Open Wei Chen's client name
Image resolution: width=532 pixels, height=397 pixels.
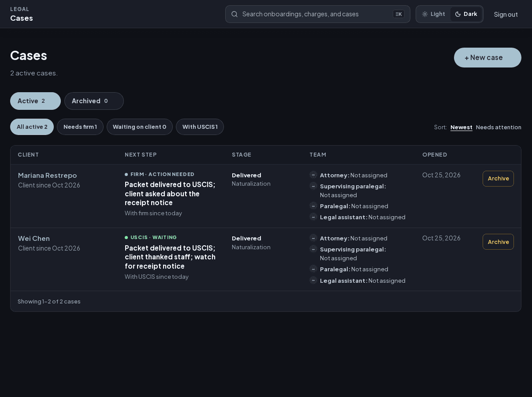34,238
